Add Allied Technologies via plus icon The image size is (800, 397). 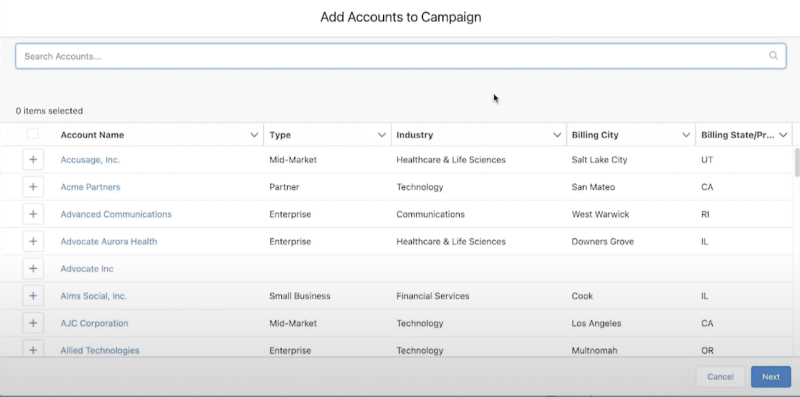click(33, 349)
